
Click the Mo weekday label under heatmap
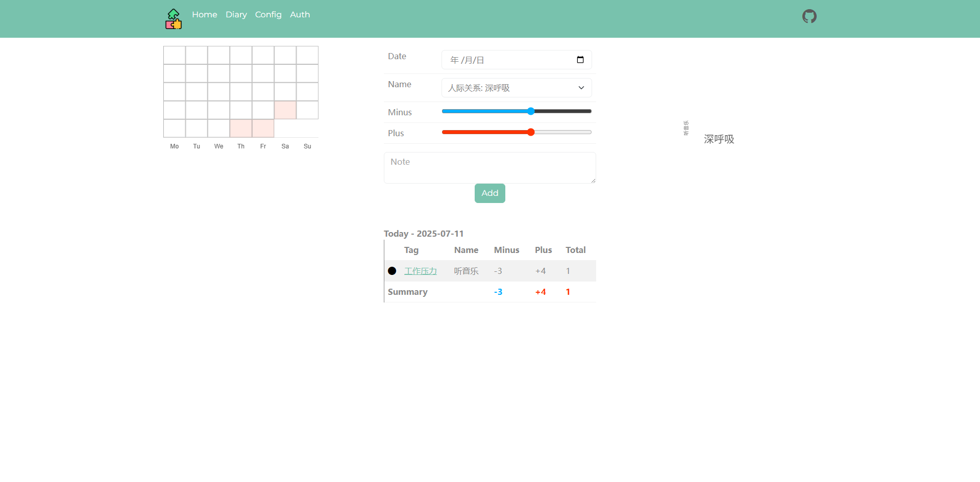click(x=175, y=146)
